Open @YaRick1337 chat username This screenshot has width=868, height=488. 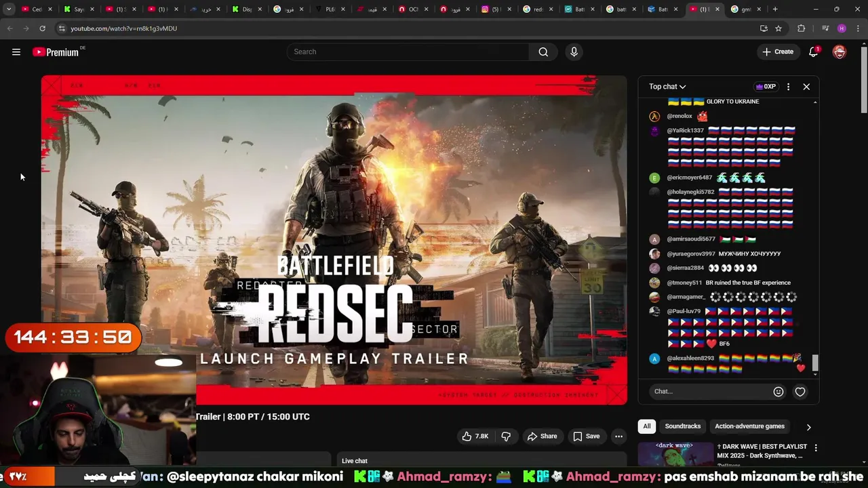point(685,131)
